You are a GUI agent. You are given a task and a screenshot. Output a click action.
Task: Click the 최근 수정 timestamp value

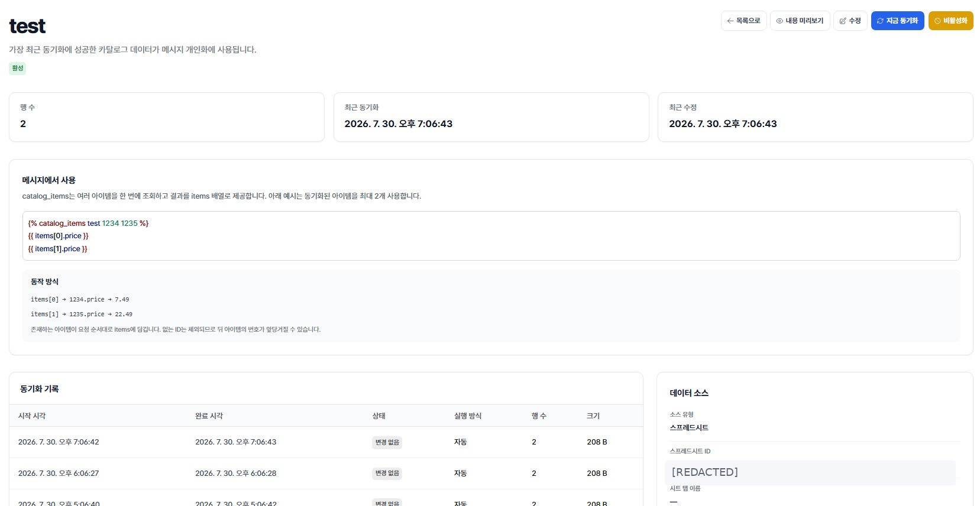(x=723, y=124)
